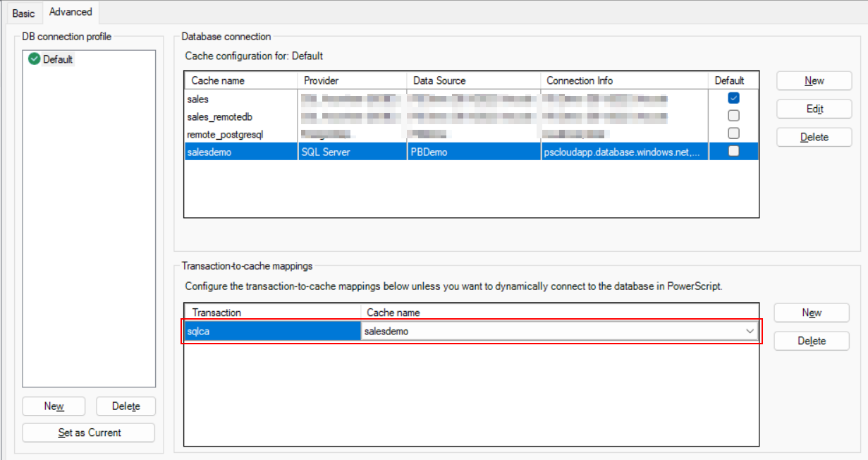Delete the selected database cache

[814, 138]
